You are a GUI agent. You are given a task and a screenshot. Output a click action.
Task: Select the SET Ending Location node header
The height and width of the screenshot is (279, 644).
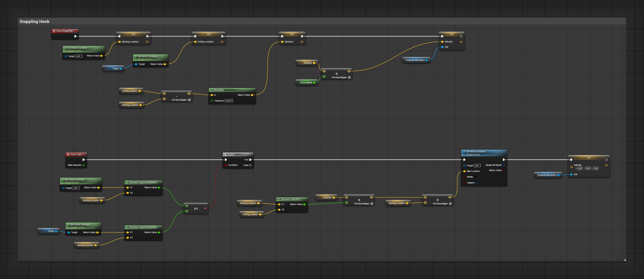(209, 34)
